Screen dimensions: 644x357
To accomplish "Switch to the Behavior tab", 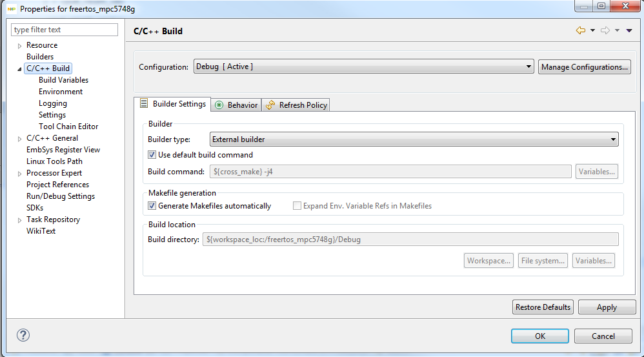I will tap(237, 105).
